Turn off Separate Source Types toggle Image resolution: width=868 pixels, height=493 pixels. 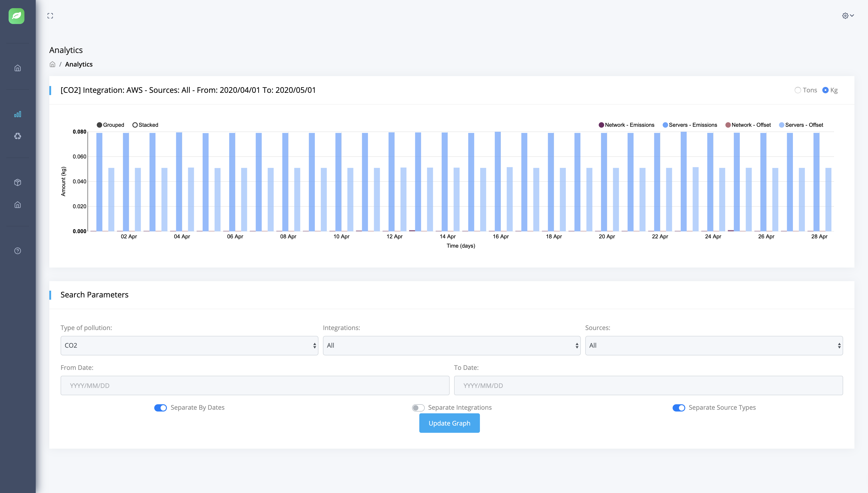coord(678,408)
